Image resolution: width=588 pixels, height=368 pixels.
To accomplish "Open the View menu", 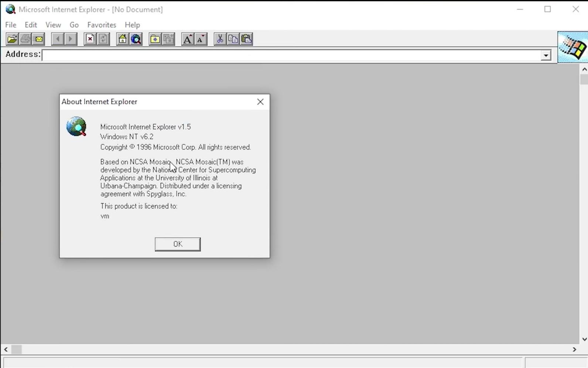I will coord(53,25).
